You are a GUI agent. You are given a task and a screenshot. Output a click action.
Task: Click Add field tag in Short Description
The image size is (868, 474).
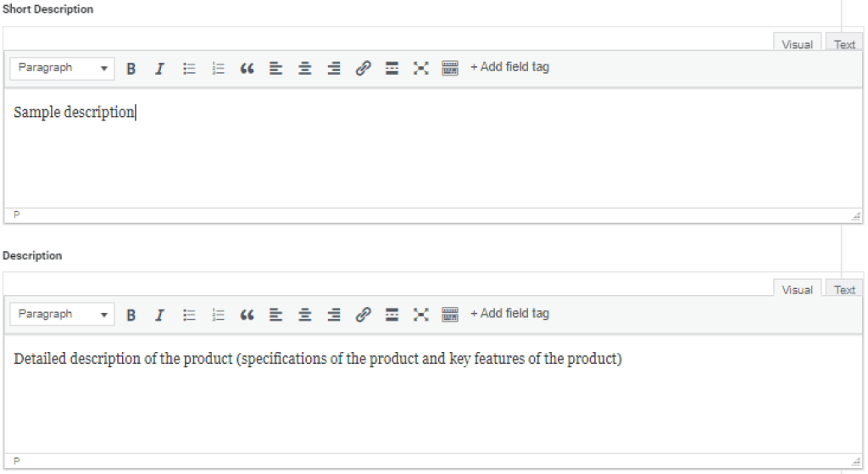click(509, 67)
